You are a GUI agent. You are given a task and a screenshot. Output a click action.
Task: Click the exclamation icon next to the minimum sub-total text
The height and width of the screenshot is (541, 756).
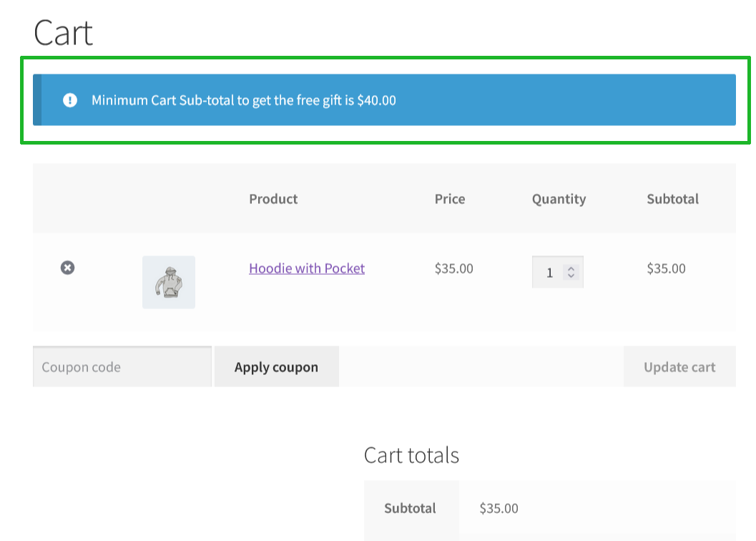(x=69, y=100)
